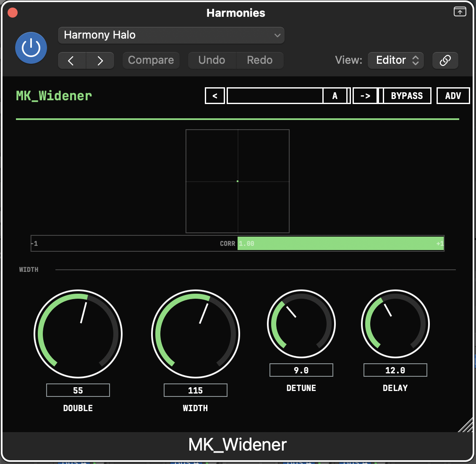Close the Harmonies plugin window
This screenshot has height=464, width=476.
coord(13,13)
